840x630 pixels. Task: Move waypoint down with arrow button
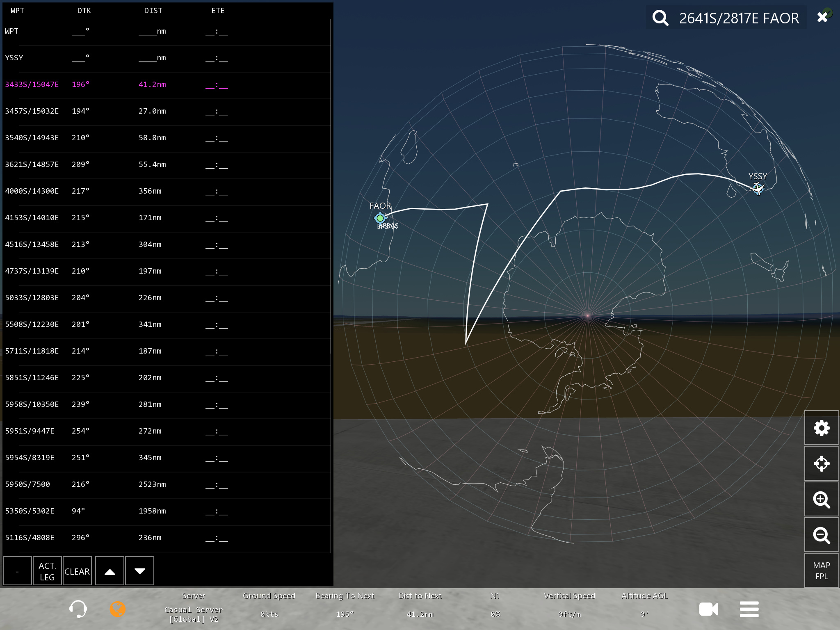pos(139,571)
